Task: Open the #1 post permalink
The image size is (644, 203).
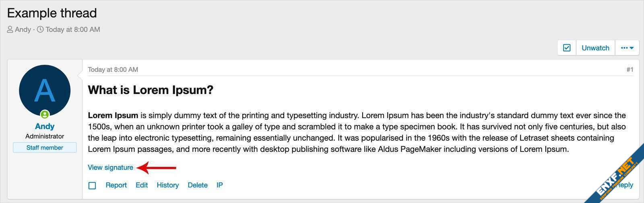Action: click(630, 70)
